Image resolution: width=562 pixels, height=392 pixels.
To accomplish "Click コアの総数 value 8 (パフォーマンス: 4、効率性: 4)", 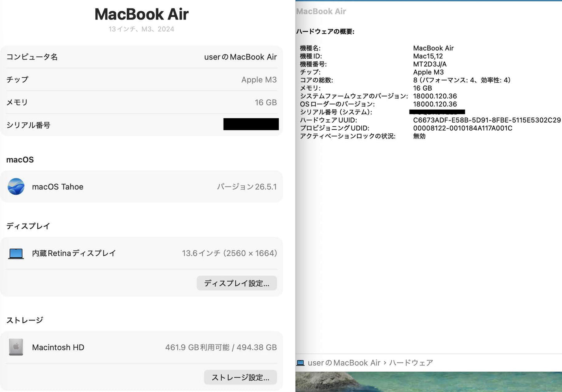I will click(x=462, y=80).
